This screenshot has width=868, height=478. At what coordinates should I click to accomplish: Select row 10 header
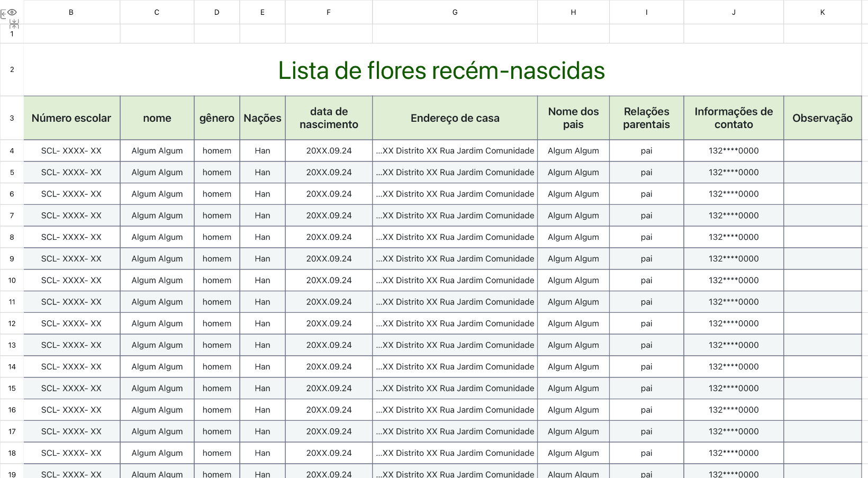pyautogui.click(x=12, y=280)
